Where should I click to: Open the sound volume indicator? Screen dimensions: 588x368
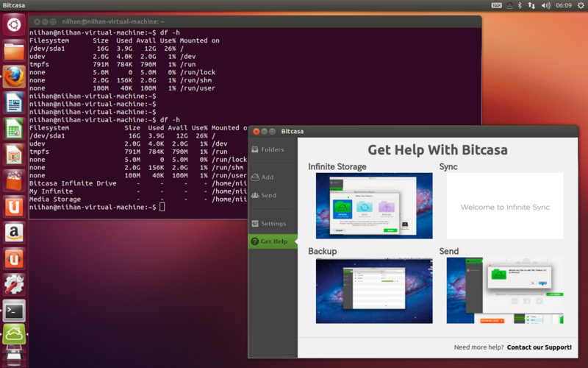coord(545,5)
